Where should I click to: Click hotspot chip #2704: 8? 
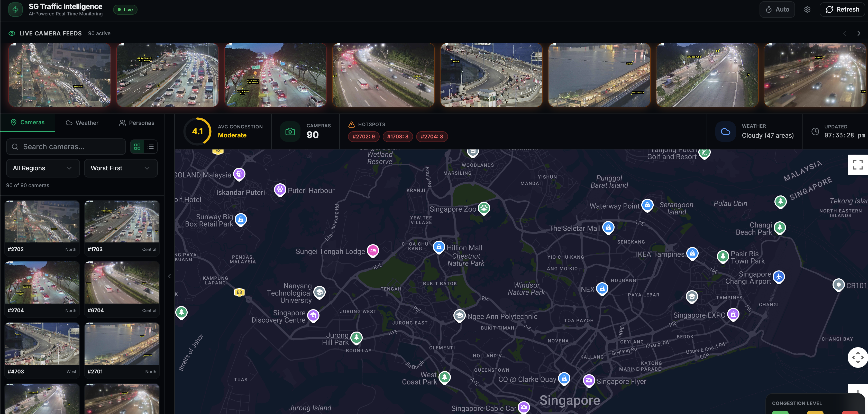click(x=432, y=136)
